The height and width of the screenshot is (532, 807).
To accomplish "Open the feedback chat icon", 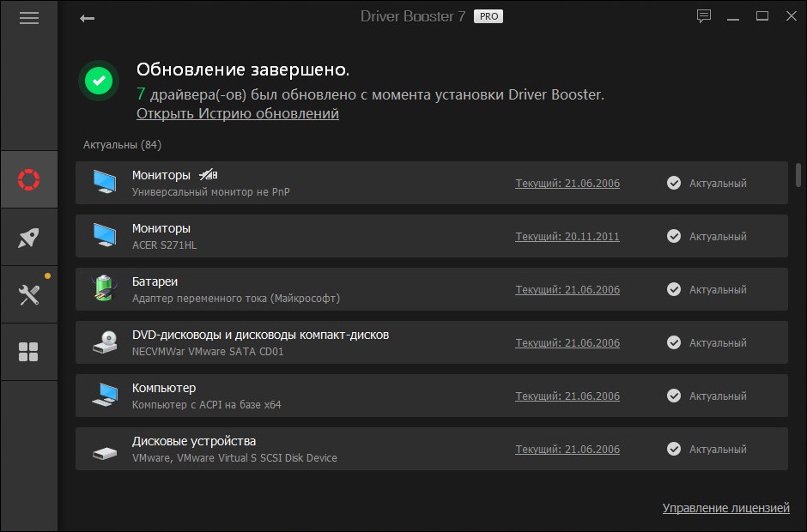I will click(704, 16).
